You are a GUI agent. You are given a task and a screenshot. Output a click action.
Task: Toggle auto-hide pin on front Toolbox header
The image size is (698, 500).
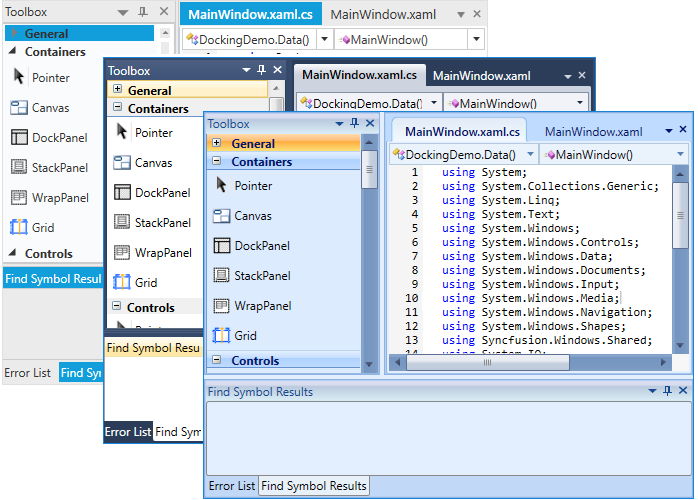point(353,124)
